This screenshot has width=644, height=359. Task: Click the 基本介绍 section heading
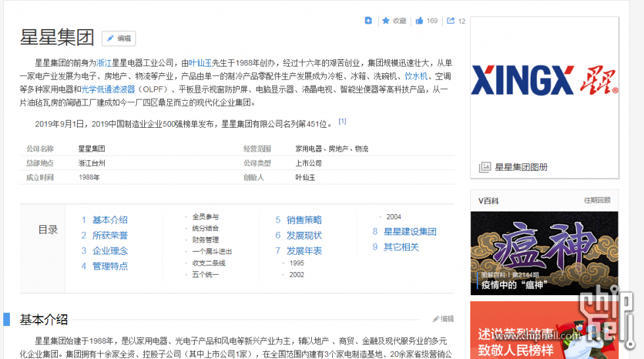43,319
